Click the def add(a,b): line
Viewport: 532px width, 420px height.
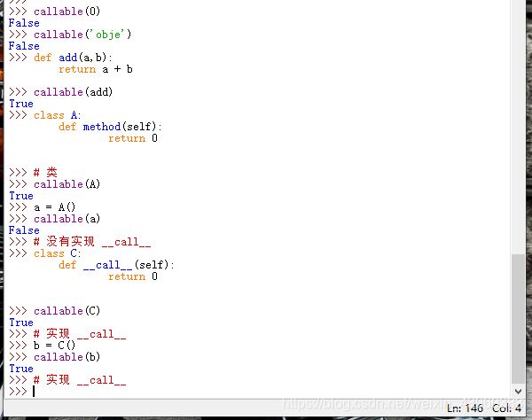pyautogui.click(x=74, y=58)
